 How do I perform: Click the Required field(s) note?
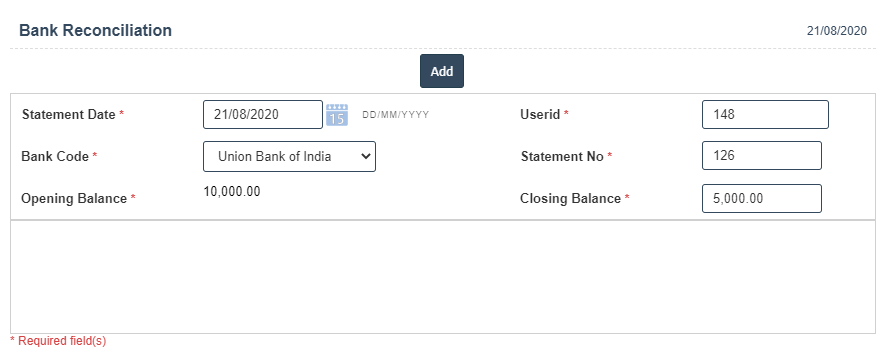(x=58, y=341)
